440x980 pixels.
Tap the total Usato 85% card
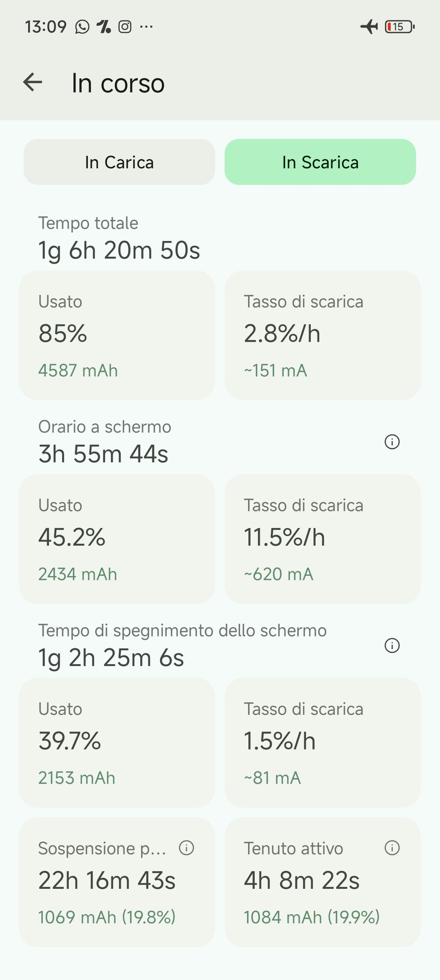[x=117, y=335]
